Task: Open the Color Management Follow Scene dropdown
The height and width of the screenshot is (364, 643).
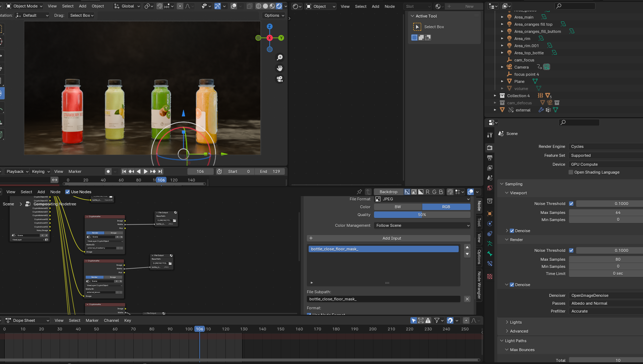Action: (x=422, y=225)
